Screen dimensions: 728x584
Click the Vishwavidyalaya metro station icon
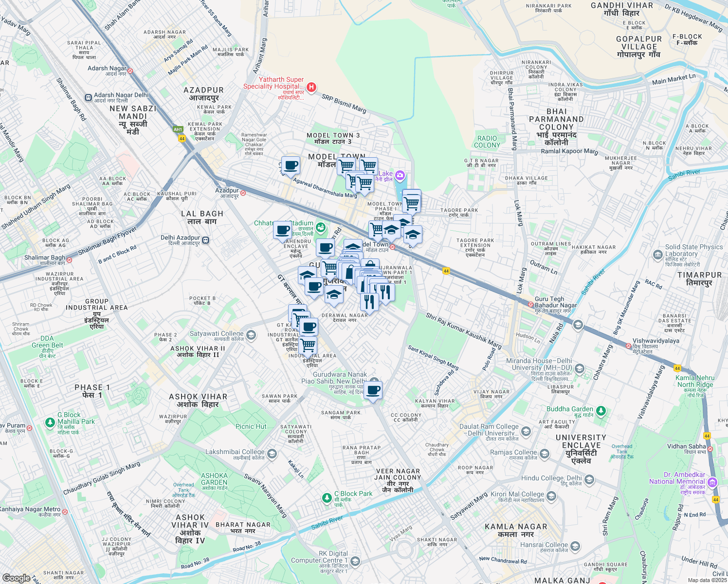tap(628, 346)
